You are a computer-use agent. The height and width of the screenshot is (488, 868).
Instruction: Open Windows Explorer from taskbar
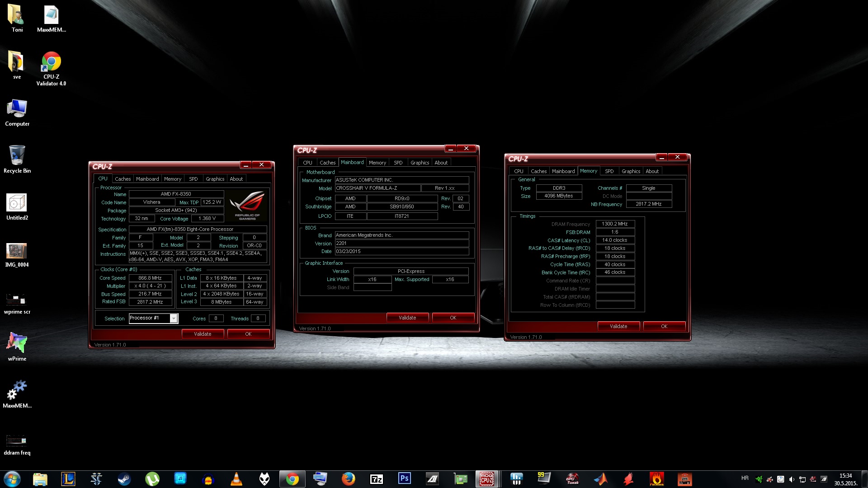pyautogui.click(x=40, y=479)
